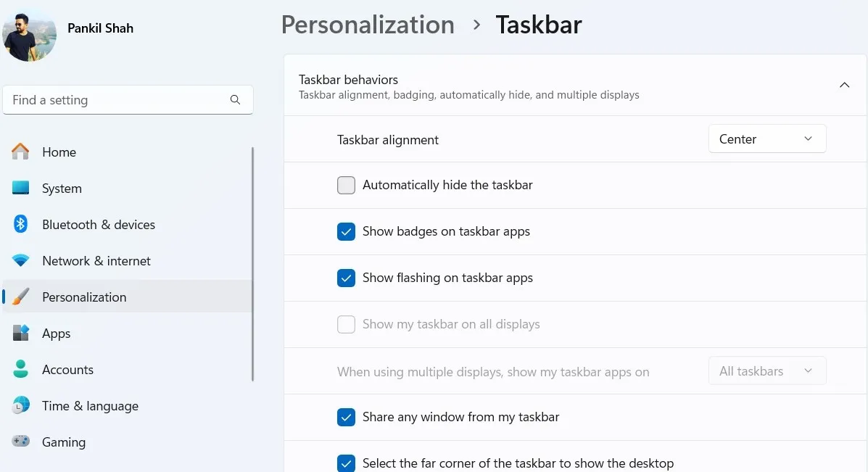868x472 pixels.
Task: Open System settings via sidebar icon
Action: (x=21, y=188)
